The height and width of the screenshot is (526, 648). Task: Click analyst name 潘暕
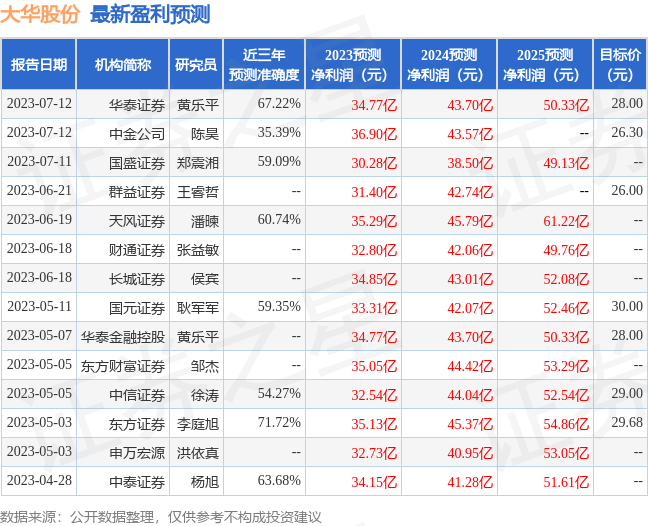[205, 221]
